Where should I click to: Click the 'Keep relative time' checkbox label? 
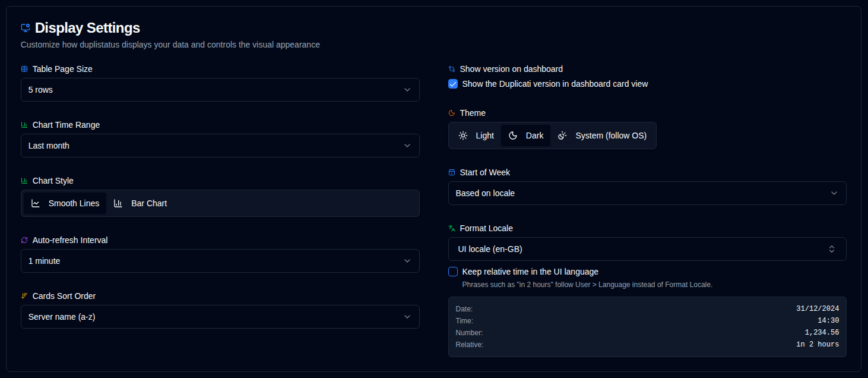[530, 272]
